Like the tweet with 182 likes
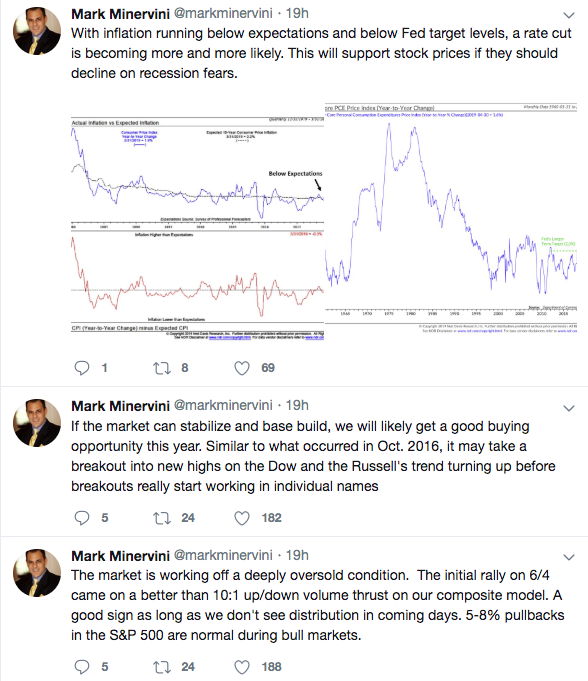The width and height of the screenshot is (588, 681). point(242,518)
